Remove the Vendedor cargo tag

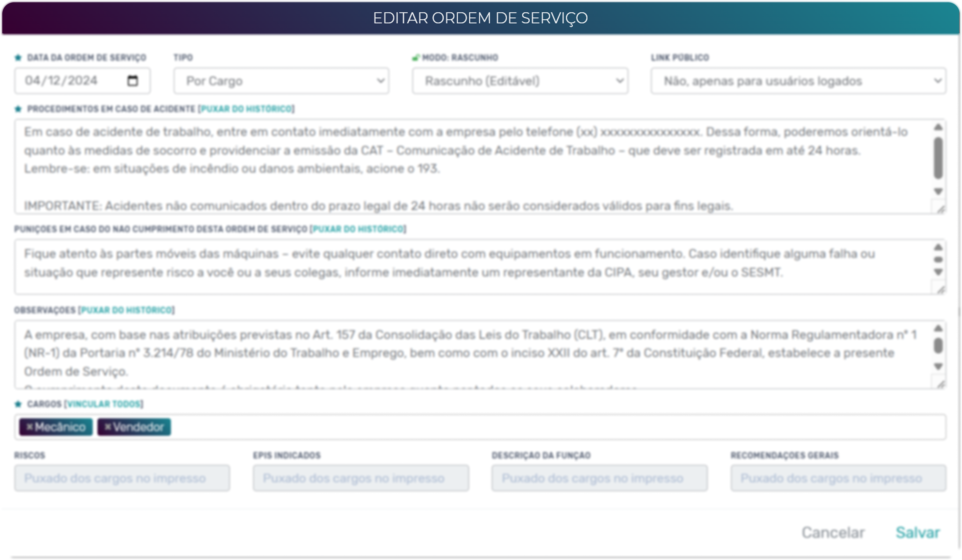click(108, 427)
